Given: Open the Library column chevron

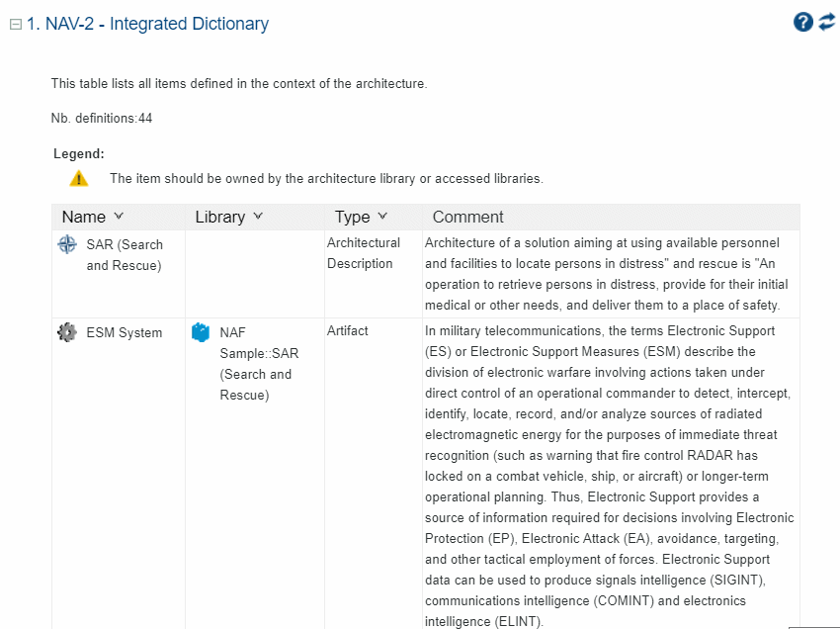Looking at the screenshot, I should tap(259, 217).
